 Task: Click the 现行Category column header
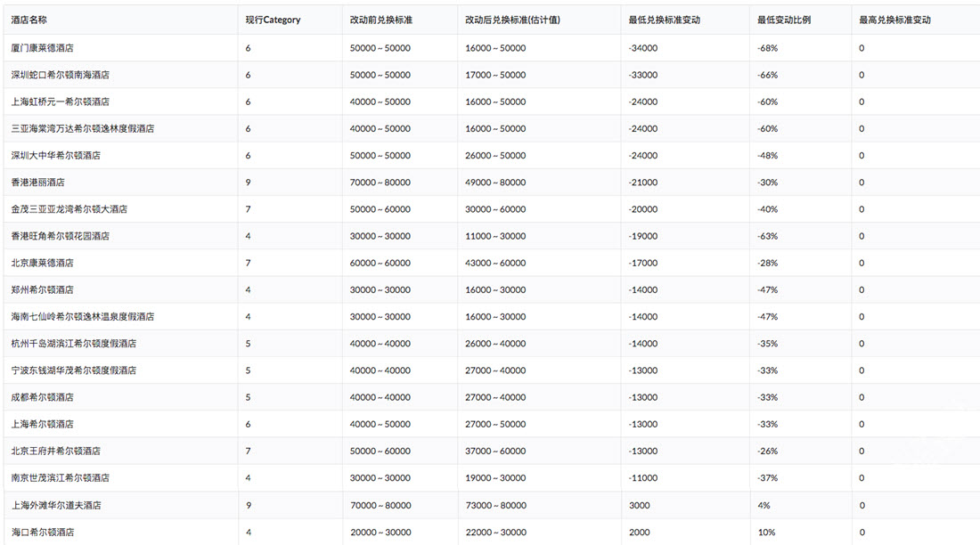tap(273, 20)
